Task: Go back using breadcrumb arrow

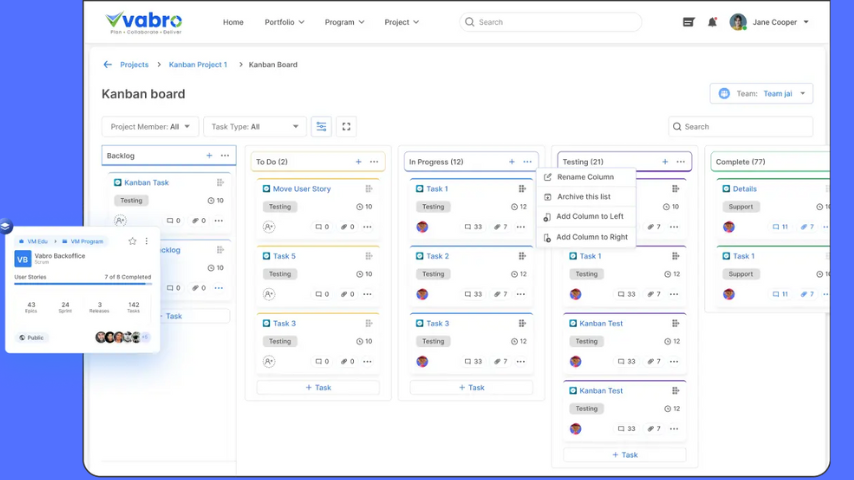Action: click(x=107, y=64)
